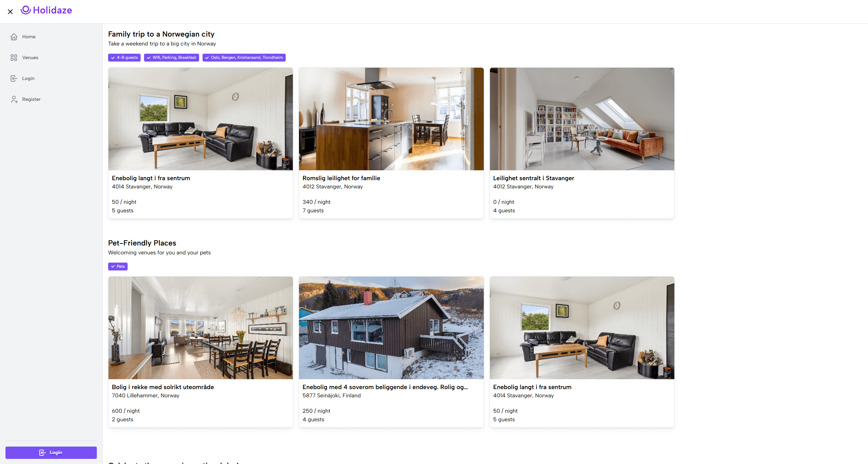Image resolution: width=868 pixels, height=464 pixels.
Task: Select the Register person-plus icon
Action: (14, 99)
